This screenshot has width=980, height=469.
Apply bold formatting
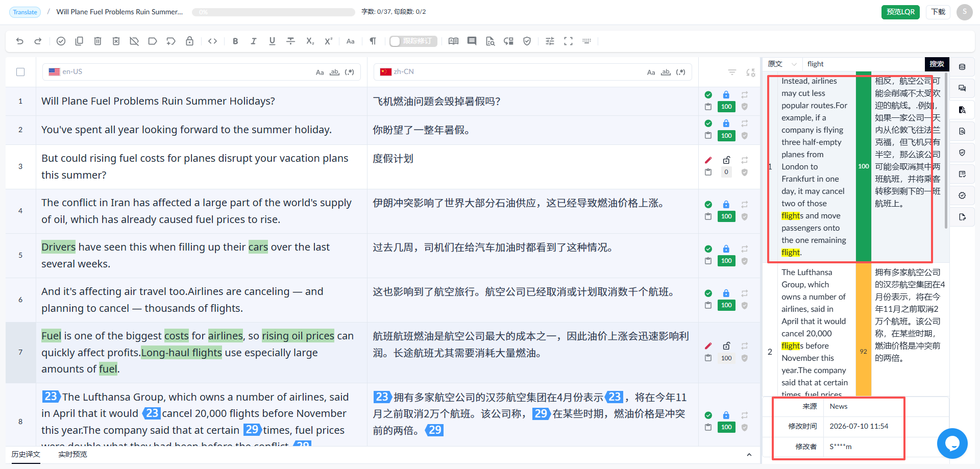(x=235, y=41)
